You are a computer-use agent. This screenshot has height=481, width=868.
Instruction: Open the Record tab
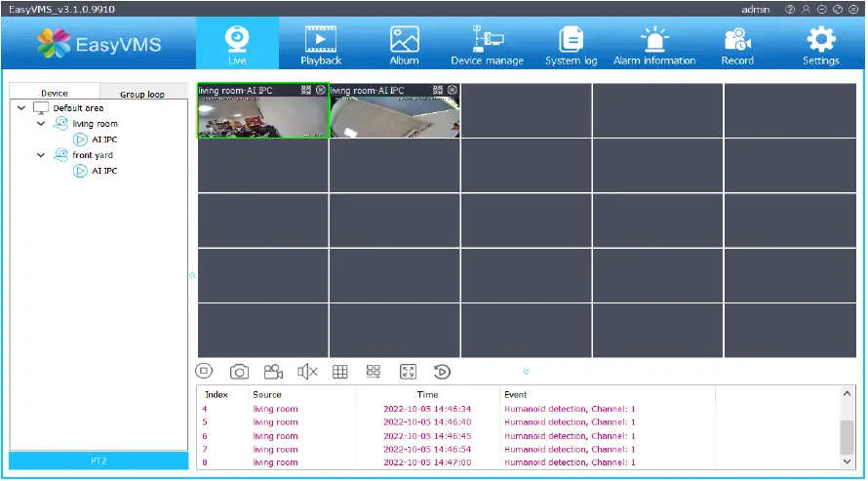pos(737,44)
